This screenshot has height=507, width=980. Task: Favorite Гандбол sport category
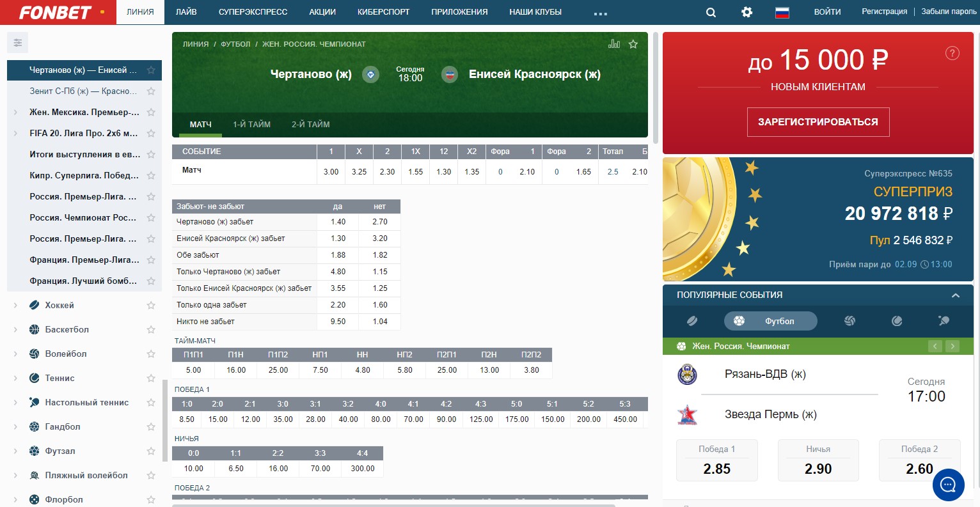coord(151,427)
